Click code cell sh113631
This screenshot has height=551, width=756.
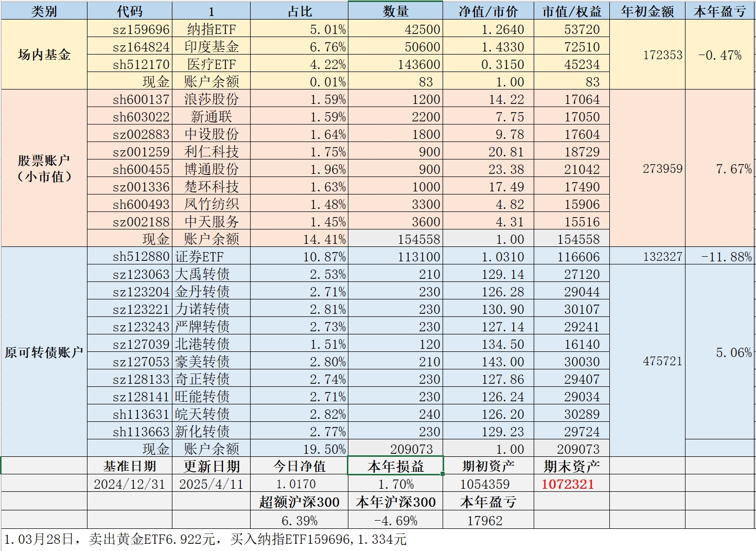coord(130,414)
